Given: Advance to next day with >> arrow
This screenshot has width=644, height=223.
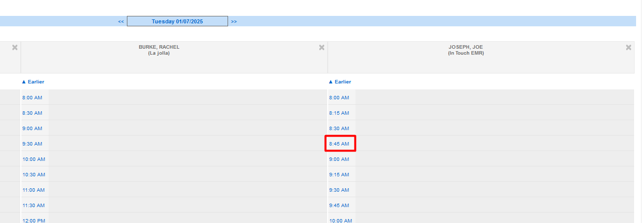Looking at the screenshot, I should [234, 21].
